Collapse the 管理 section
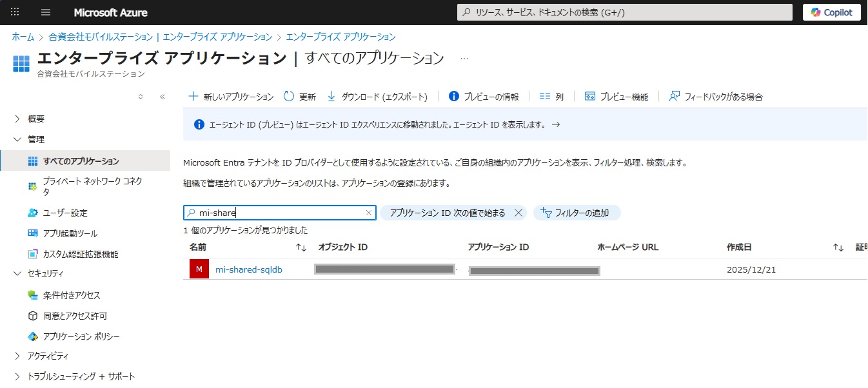868x388 pixels. pyautogui.click(x=17, y=139)
